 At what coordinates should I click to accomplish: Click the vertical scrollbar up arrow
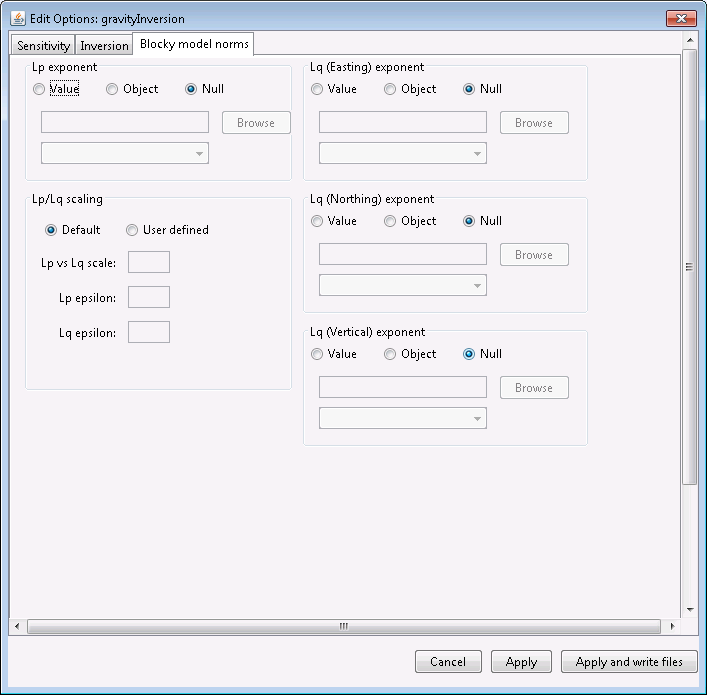(x=690, y=41)
